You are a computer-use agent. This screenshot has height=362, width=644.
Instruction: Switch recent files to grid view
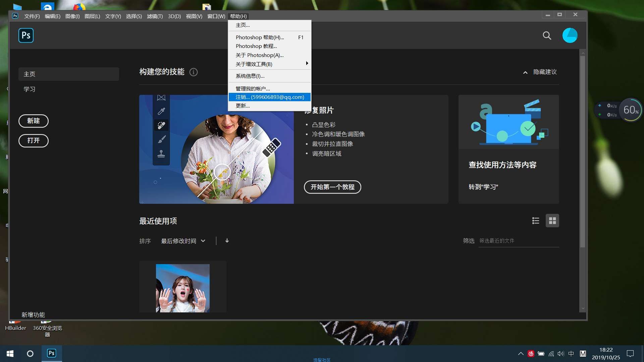552,221
